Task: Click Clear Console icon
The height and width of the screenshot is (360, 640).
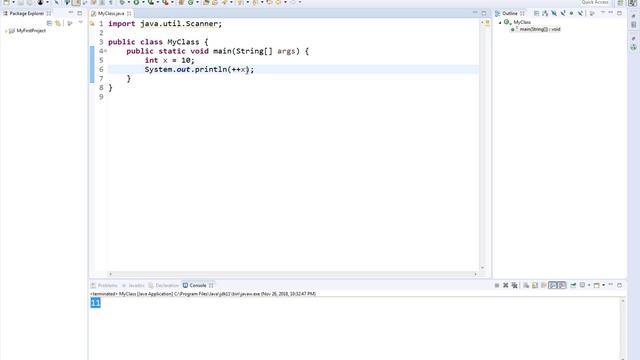Action: 526,285
